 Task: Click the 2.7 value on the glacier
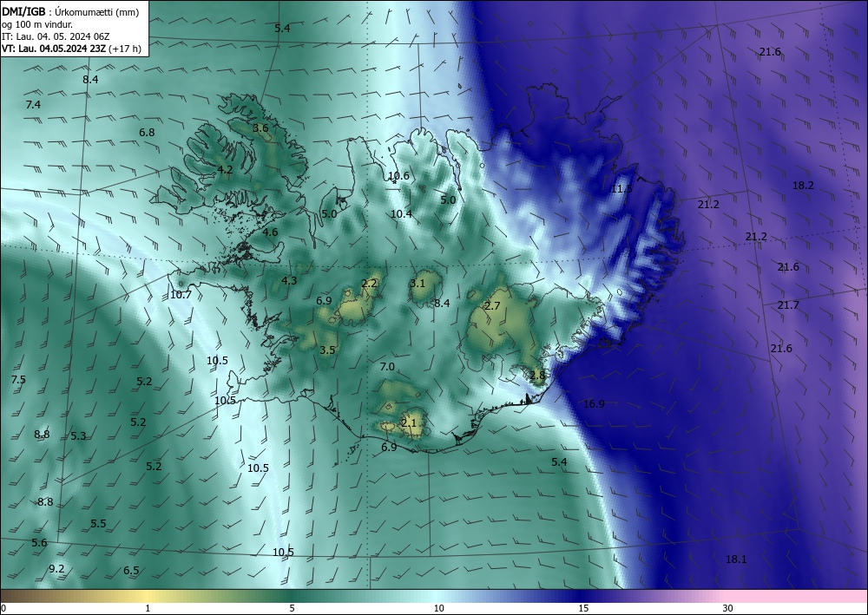pyautogui.click(x=492, y=306)
